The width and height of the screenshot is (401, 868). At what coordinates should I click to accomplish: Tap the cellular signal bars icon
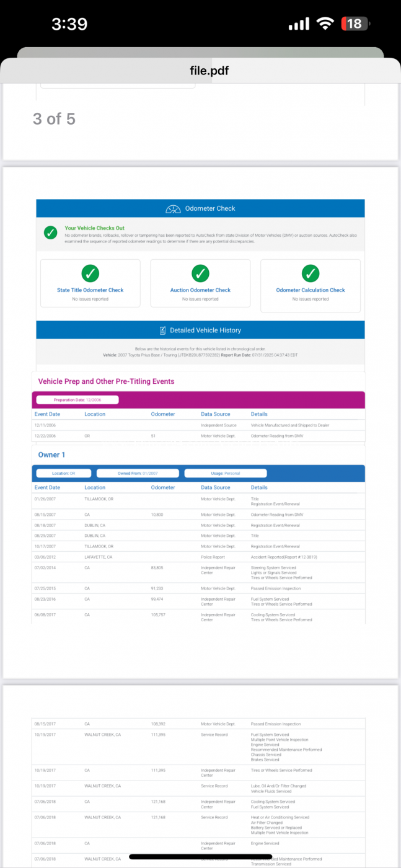click(299, 24)
